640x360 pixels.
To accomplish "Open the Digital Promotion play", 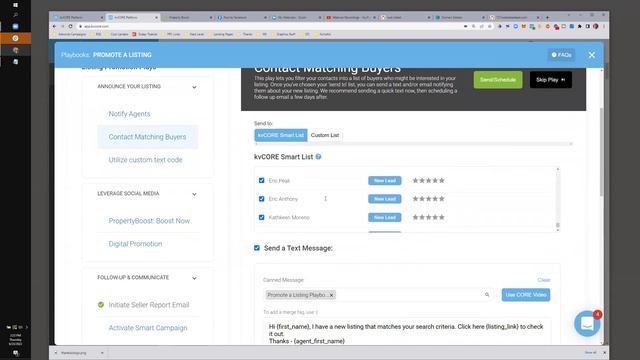I will 135,244.
